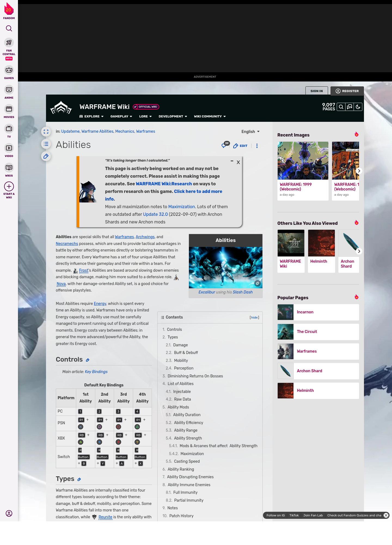The width and height of the screenshot is (392, 545).
Task: Edit the Controls section pencil icon
Action: coord(88,360)
